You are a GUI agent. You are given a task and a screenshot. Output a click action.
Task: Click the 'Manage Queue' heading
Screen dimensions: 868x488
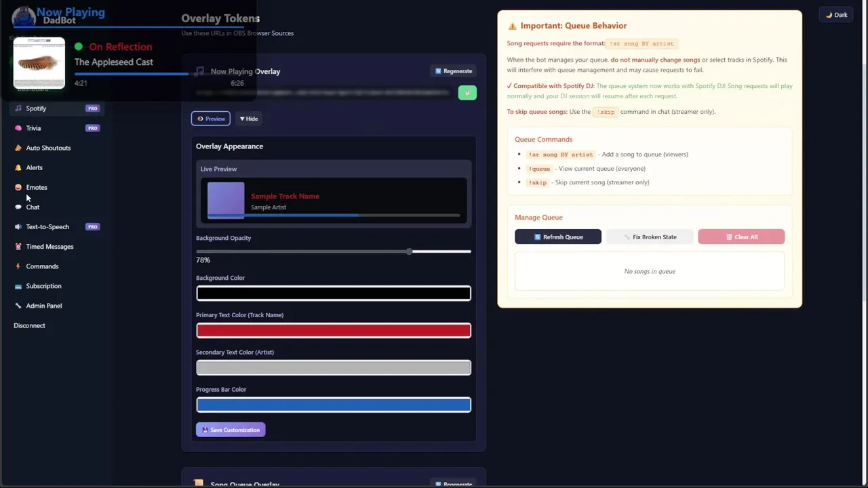coord(538,218)
